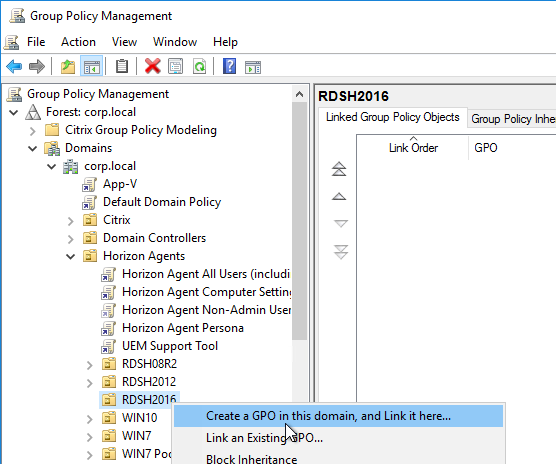Screen dimensions: 556x464
Task: Click the clipboard Paste toolbar icon
Action: pos(122,66)
